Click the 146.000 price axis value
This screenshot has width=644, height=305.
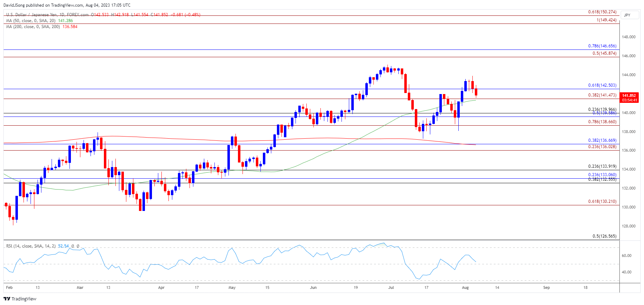pyautogui.click(x=629, y=56)
